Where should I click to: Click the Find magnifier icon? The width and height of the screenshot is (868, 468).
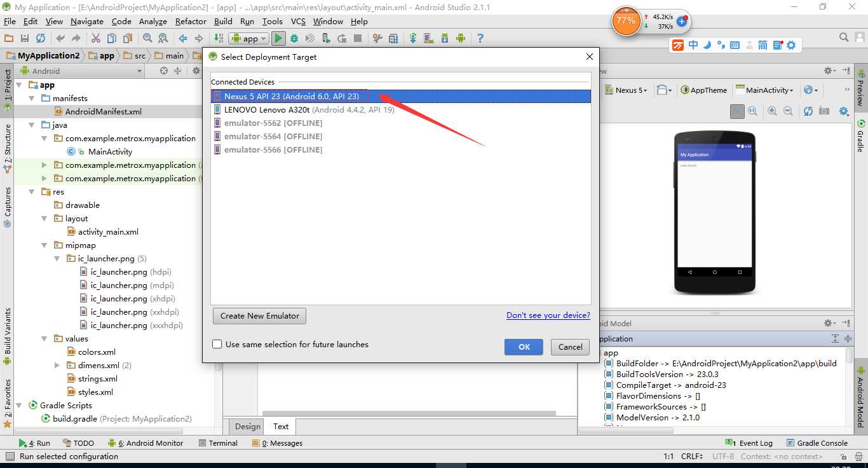coord(147,38)
